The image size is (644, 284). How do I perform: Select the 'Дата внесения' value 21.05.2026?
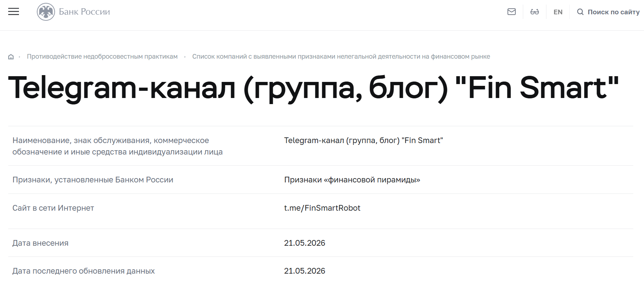[x=304, y=243]
